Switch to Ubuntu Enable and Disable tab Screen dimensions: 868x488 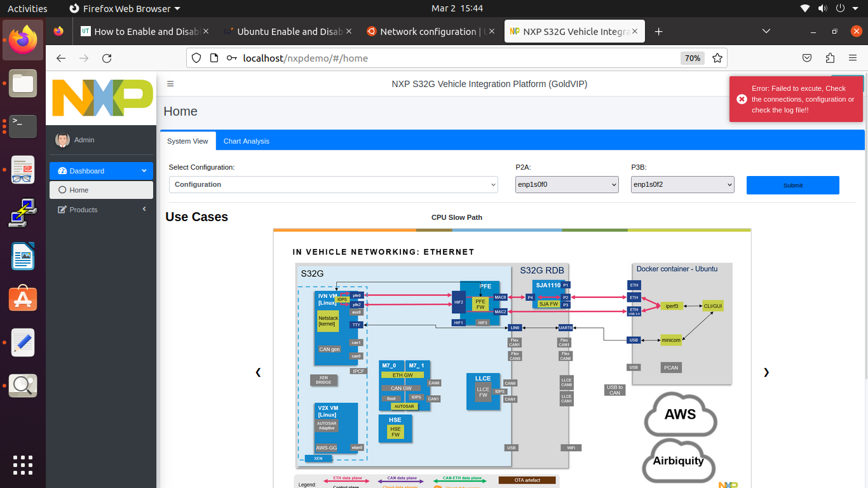point(288,32)
